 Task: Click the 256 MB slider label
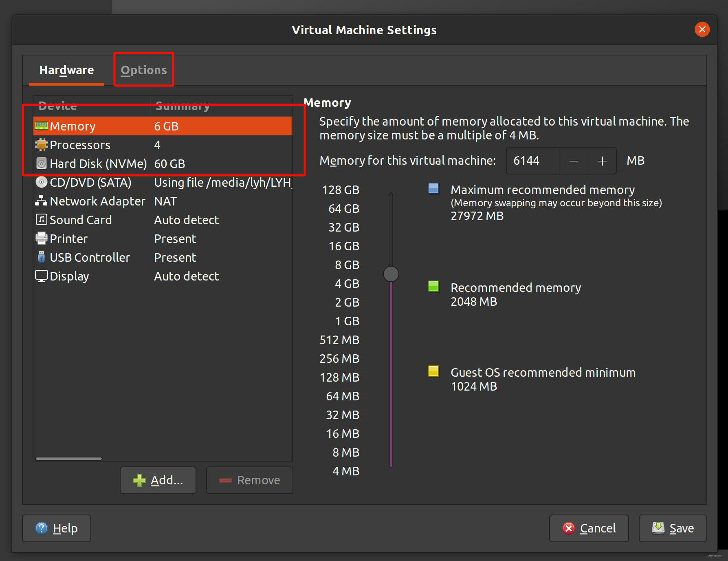pos(339,358)
